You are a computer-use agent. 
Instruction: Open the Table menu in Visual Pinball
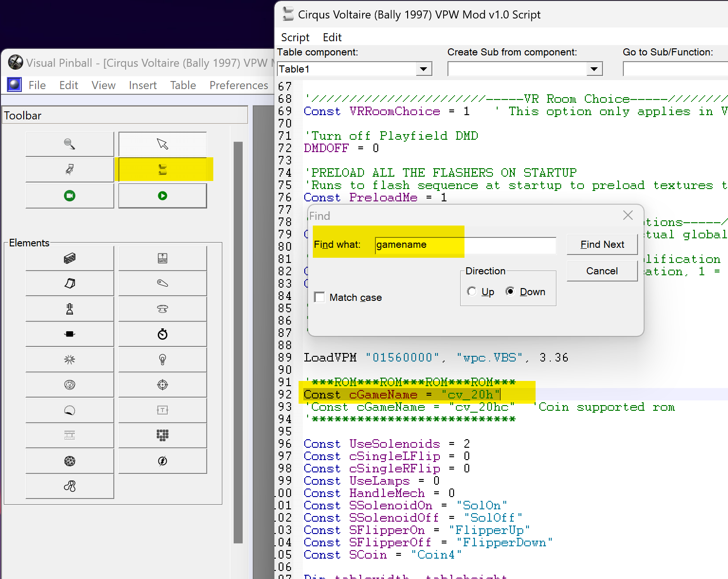tap(183, 85)
